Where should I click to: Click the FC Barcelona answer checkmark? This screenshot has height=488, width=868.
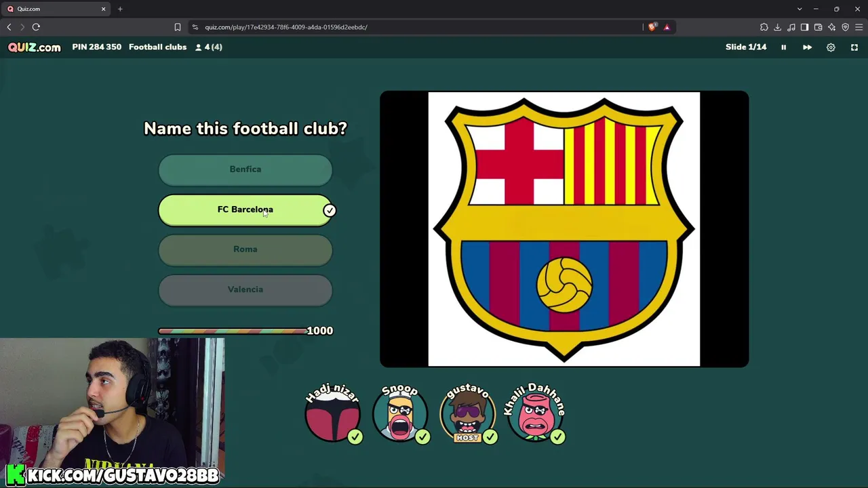(329, 210)
